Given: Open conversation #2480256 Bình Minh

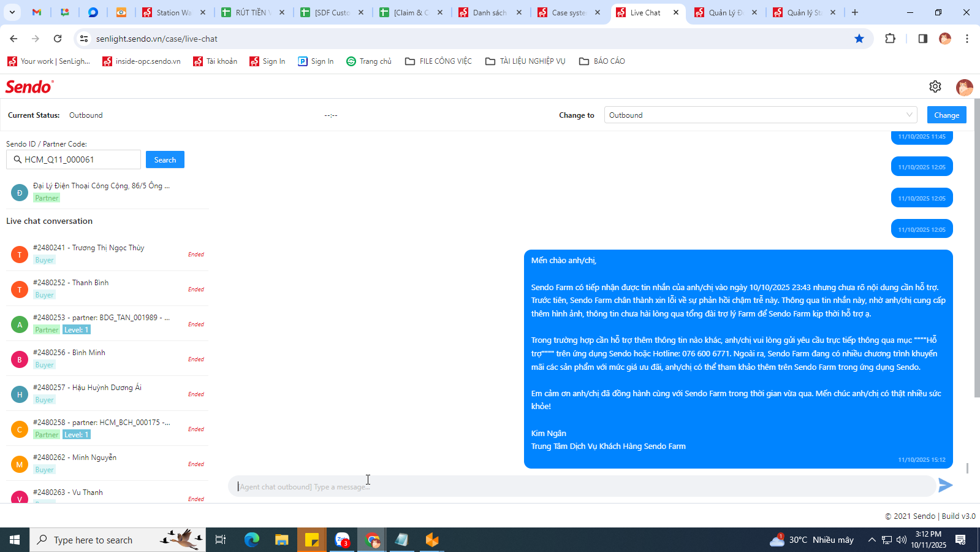Looking at the screenshot, I should click(x=107, y=359).
